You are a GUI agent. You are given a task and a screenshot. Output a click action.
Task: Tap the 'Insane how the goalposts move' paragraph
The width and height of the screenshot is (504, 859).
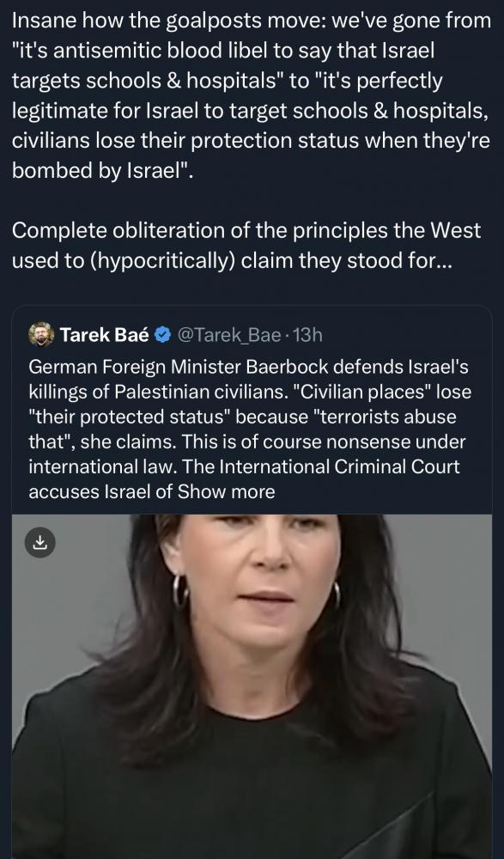pyautogui.click(x=252, y=95)
